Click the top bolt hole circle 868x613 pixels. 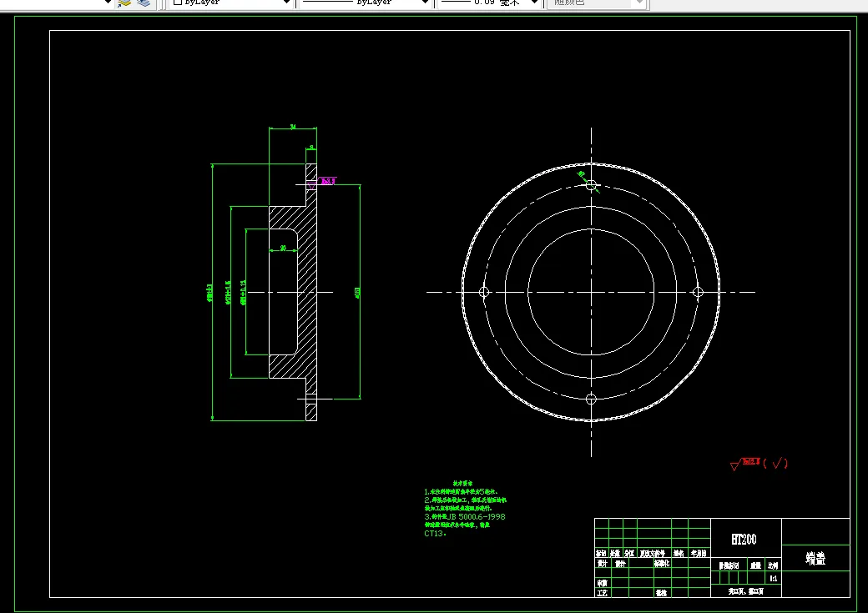click(x=591, y=185)
